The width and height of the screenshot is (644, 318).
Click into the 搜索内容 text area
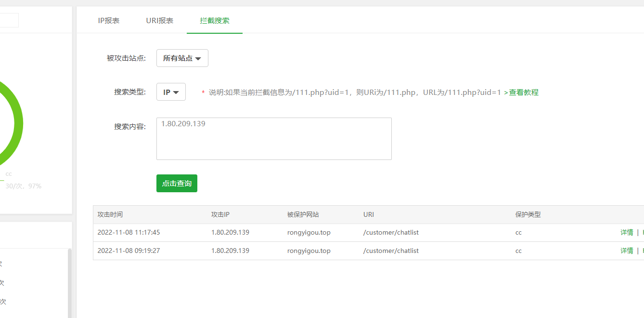click(274, 139)
